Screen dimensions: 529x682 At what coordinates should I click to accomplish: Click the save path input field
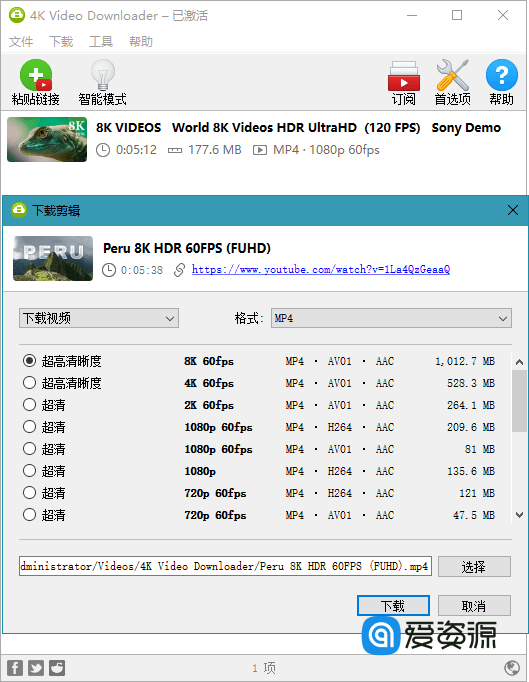[225, 566]
